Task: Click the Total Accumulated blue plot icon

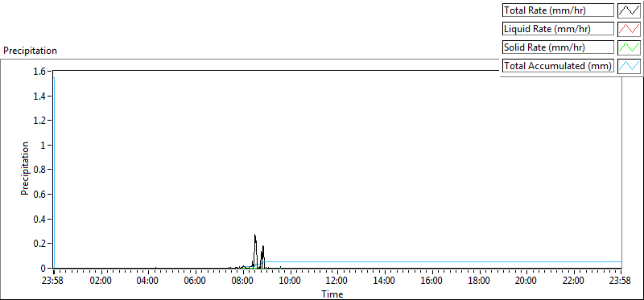Action: pyautogui.click(x=630, y=66)
